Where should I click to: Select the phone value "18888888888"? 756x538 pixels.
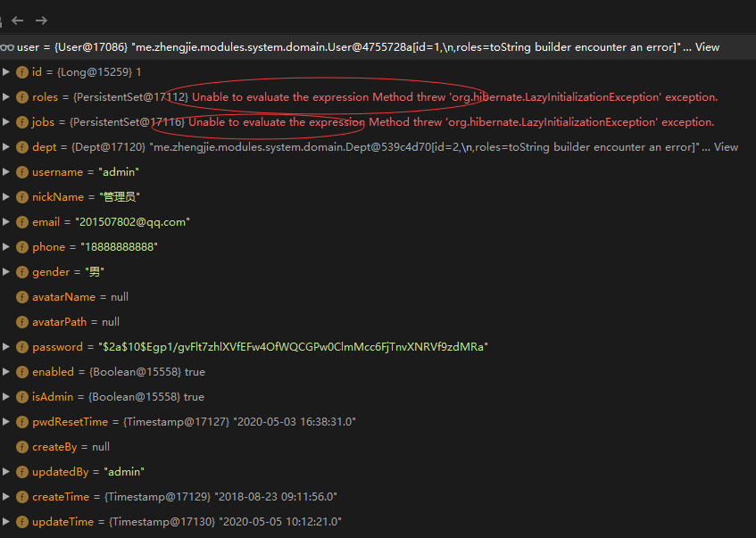pyautogui.click(x=119, y=247)
